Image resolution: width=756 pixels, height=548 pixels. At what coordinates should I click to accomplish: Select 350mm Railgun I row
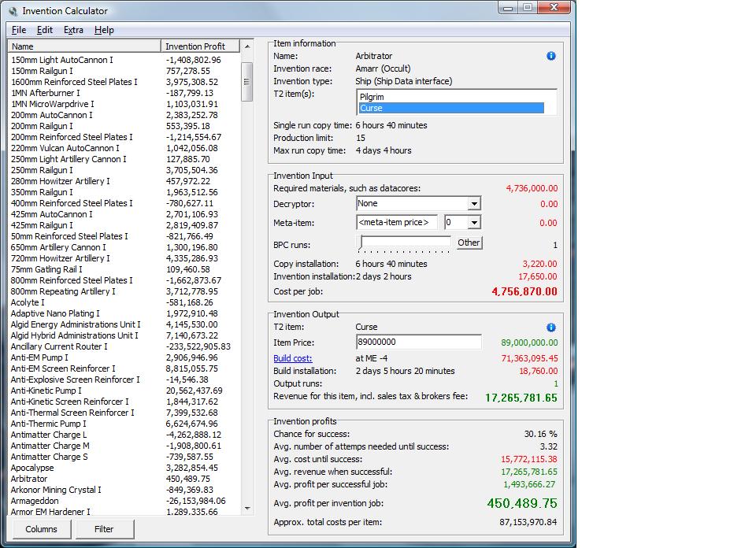[x=124, y=192]
